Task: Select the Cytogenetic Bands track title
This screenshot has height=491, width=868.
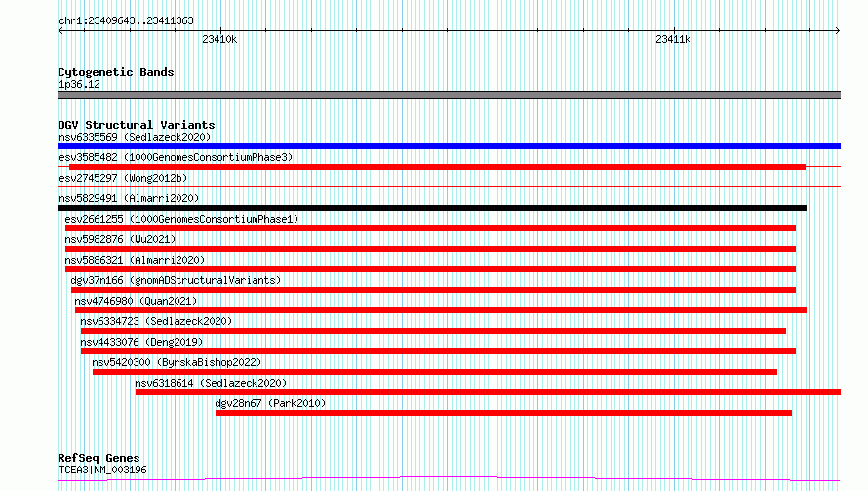Action: point(116,72)
